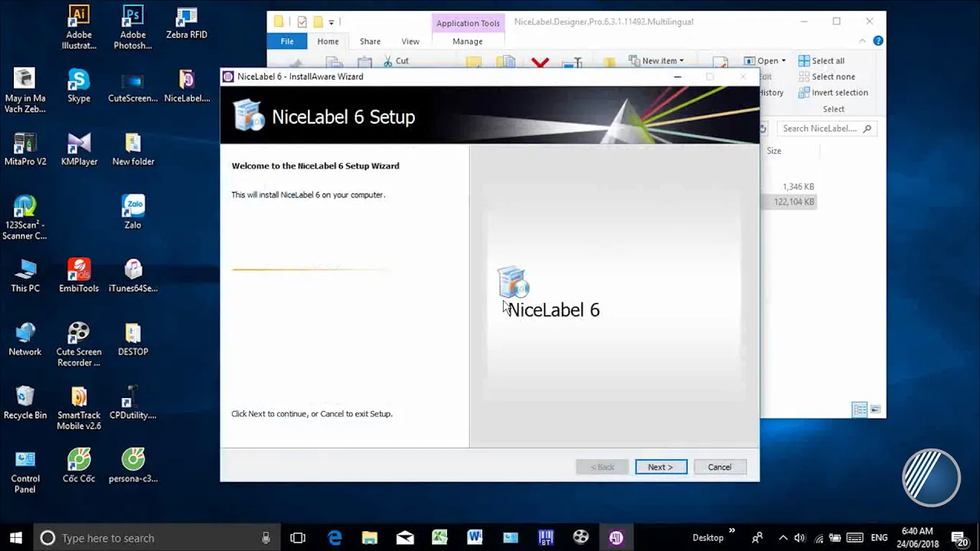Switch Explorer to large icons view
This screenshot has height=551, width=980.
click(x=875, y=410)
